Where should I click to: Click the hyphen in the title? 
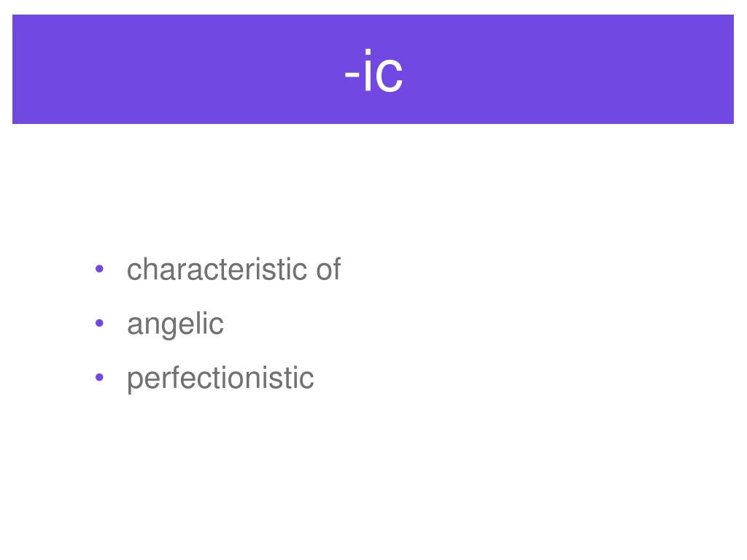(x=352, y=74)
